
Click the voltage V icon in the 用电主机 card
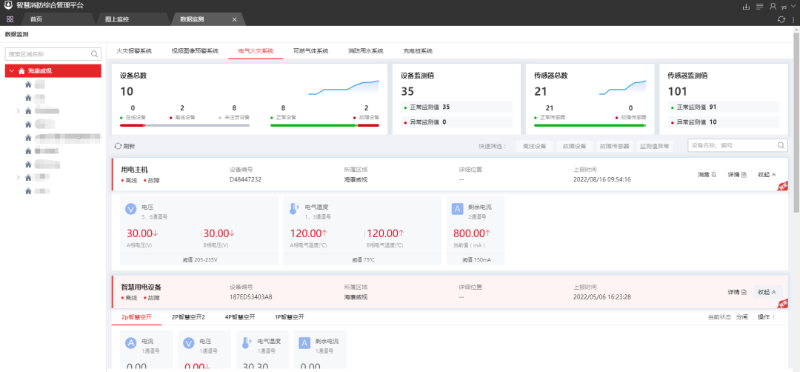point(131,210)
